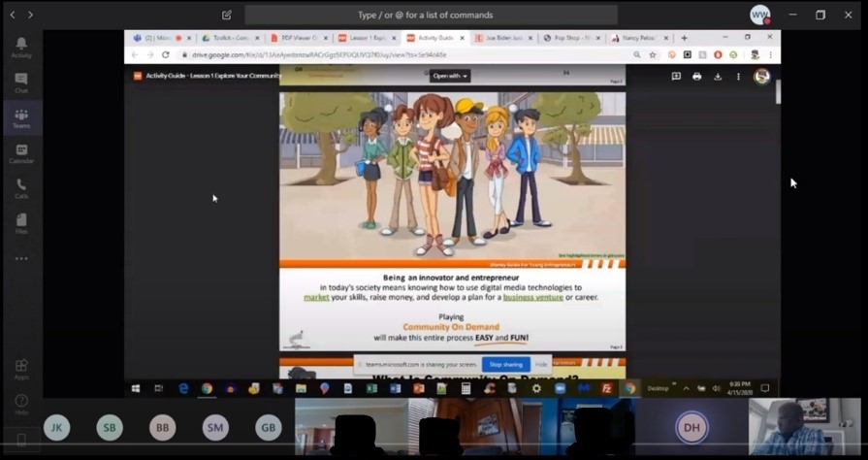Select the Activity Guide tab
Screen dimensions: 868x460
click(435, 38)
